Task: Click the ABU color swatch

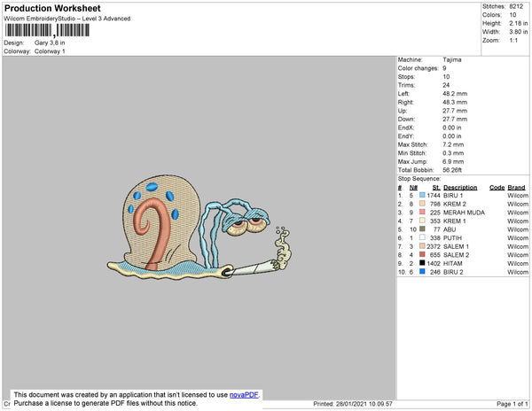Action: [422, 229]
